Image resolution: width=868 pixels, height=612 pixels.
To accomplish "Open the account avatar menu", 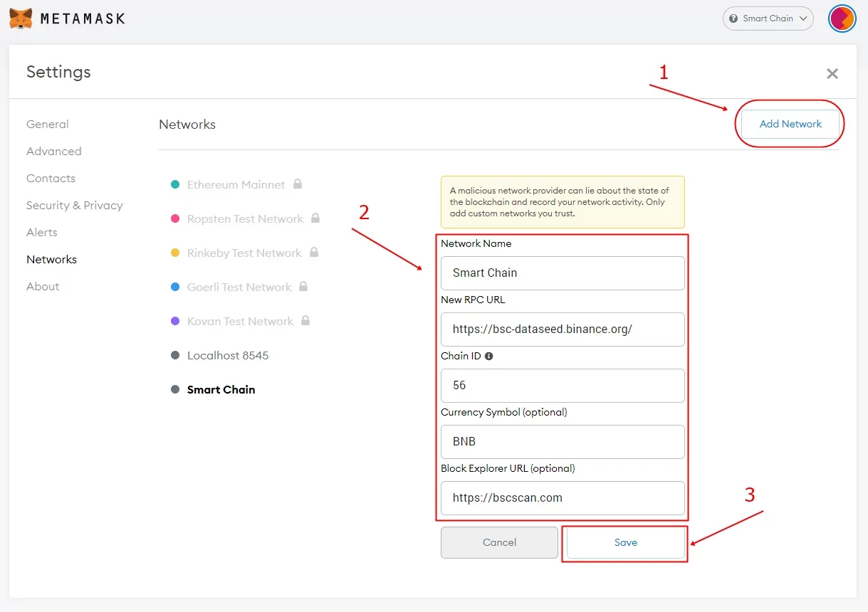I will (842, 19).
